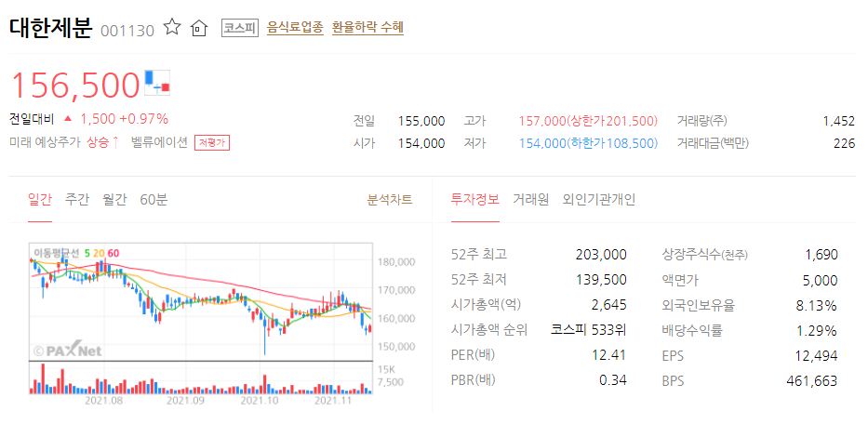Click the 상장주식수 value 1,690

point(822,255)
